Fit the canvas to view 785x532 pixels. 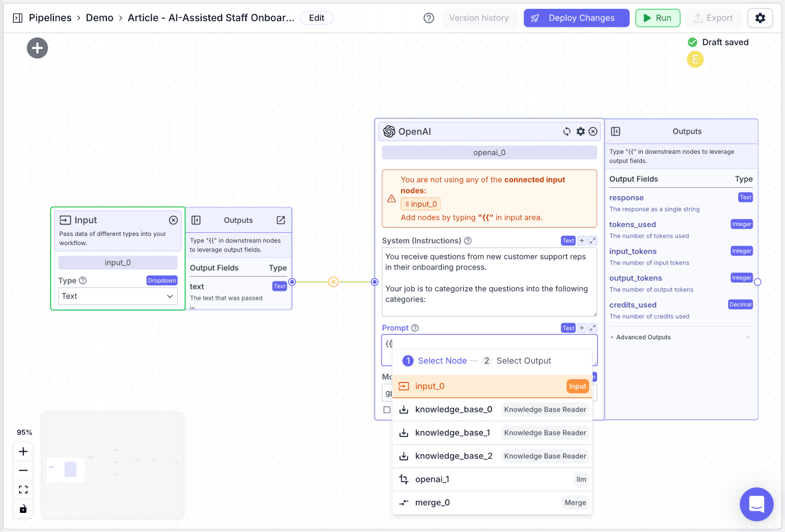23,489
